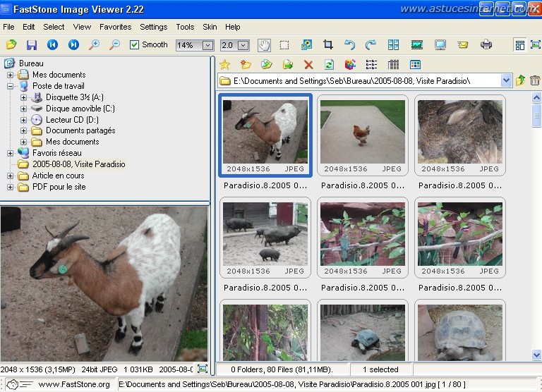Click the Zoom out magnifier icon
Screen dimensions: 542x392
pyautogui.click(x=114, y=44)
